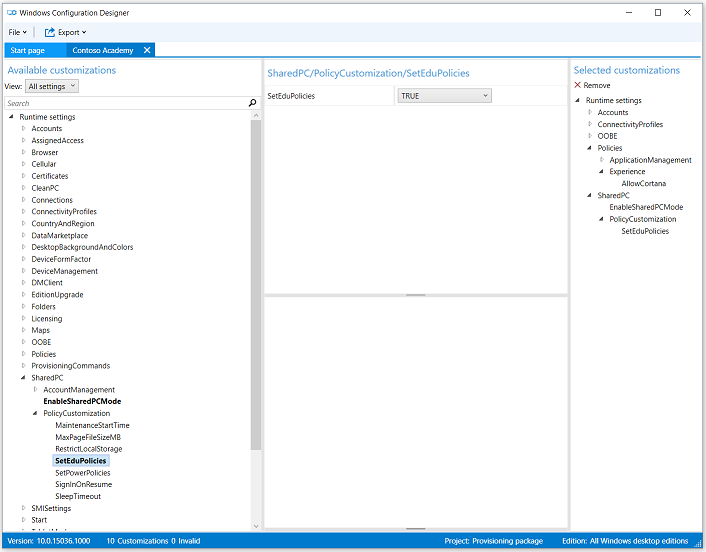Expand the Certificates node arrow

(23, 176)
